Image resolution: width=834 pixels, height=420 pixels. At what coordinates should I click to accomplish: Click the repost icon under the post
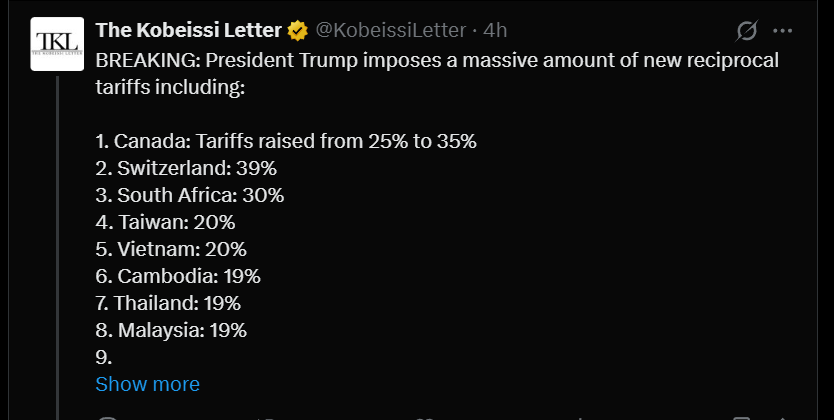pos(267,418)
